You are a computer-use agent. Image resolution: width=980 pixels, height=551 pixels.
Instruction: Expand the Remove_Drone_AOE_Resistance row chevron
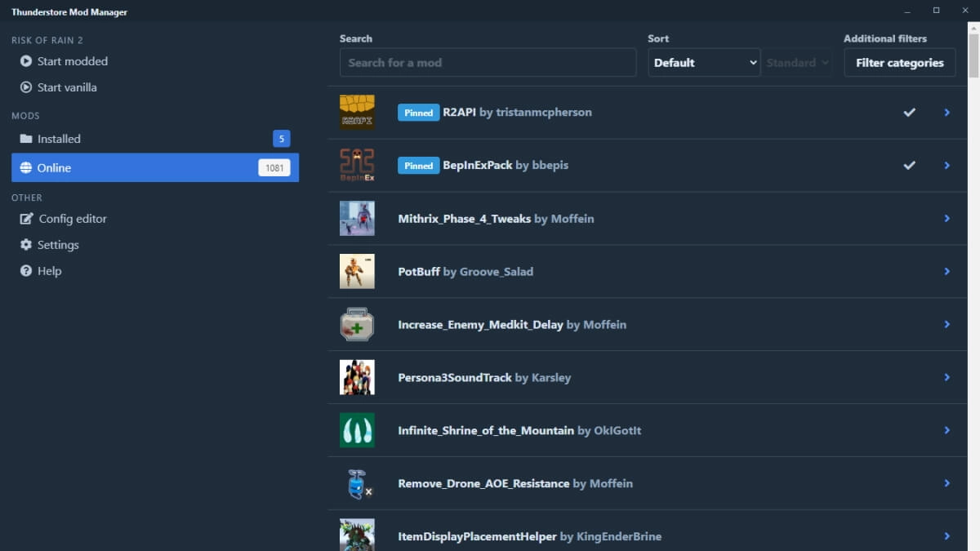pyautogui.click(x=947, y=483)
